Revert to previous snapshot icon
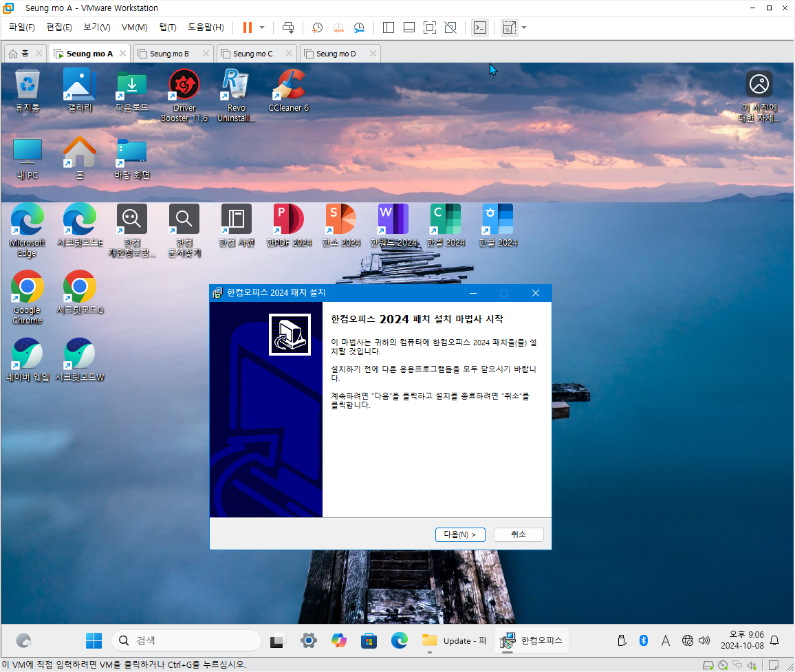 coord(338,28)
